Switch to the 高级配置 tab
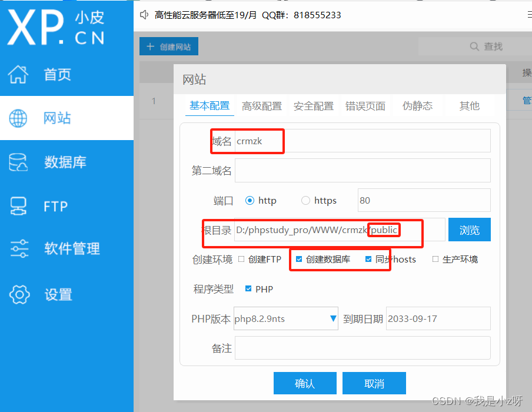The width and height of the screenshot is (532, 412). pyautogui.click(x=261, y=106)
